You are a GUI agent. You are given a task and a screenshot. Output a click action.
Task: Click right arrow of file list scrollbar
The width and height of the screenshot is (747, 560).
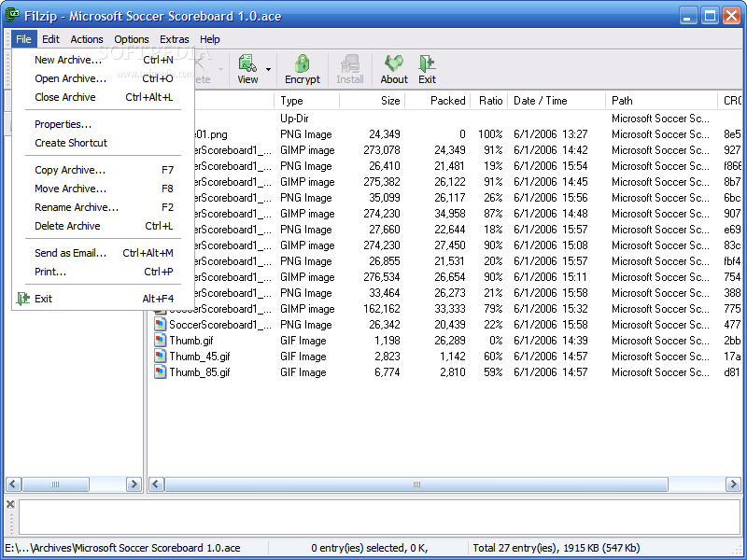(x=733, y=484)
